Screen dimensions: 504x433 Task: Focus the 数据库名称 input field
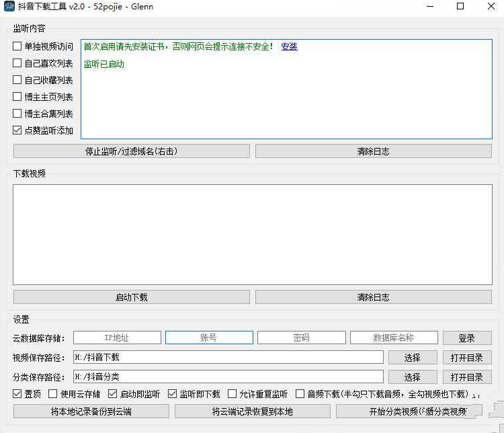pyautogui.click(x=394, y=338)
